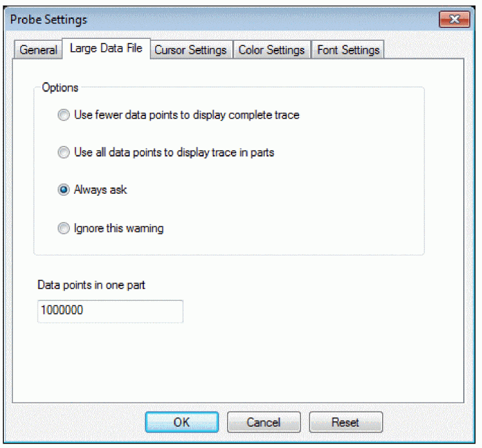Select radio button for fewer data points
Viewport: 482px width, 448px height.
coord(64,115)
